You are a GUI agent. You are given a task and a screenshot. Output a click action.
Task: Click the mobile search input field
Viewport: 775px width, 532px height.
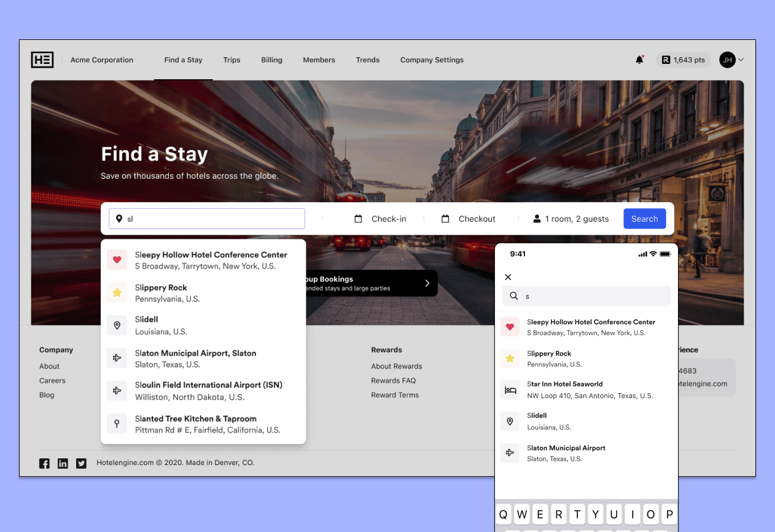[586, 296]
